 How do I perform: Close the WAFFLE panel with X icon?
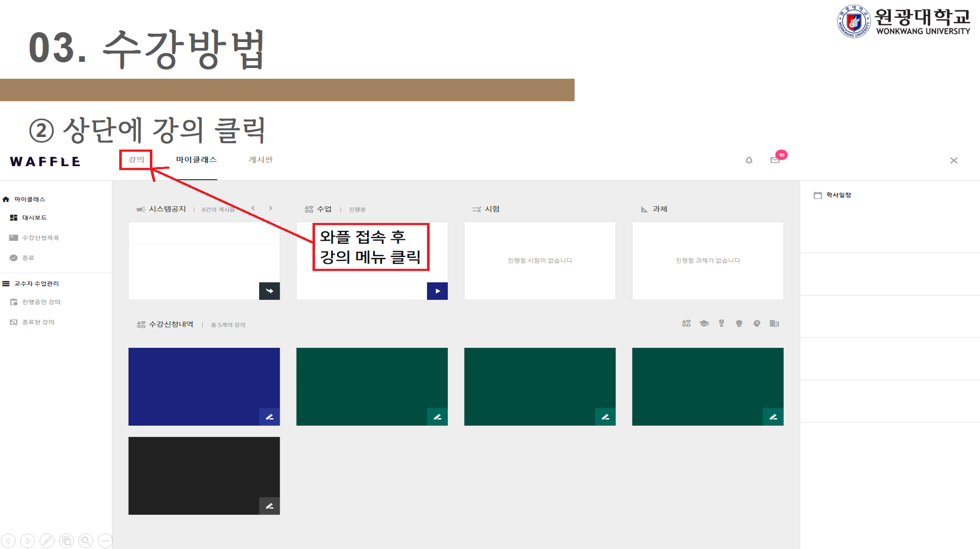[x=954, y=161]
